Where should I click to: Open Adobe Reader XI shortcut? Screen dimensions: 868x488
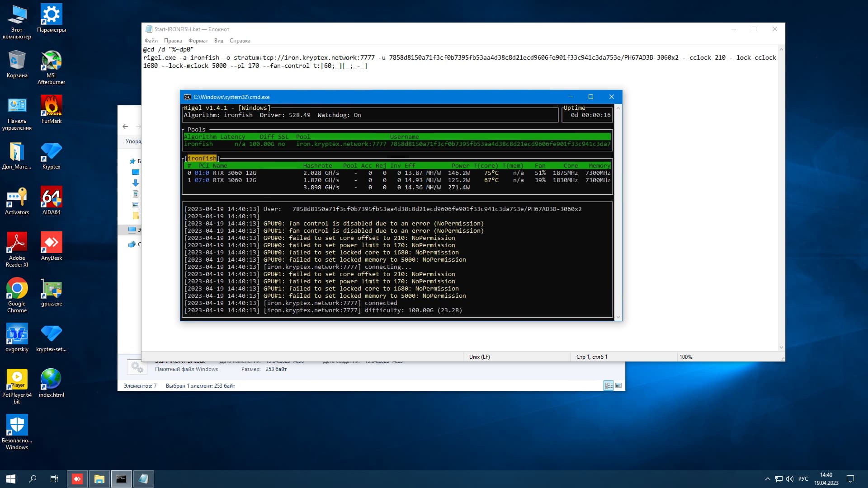point(17,250)
